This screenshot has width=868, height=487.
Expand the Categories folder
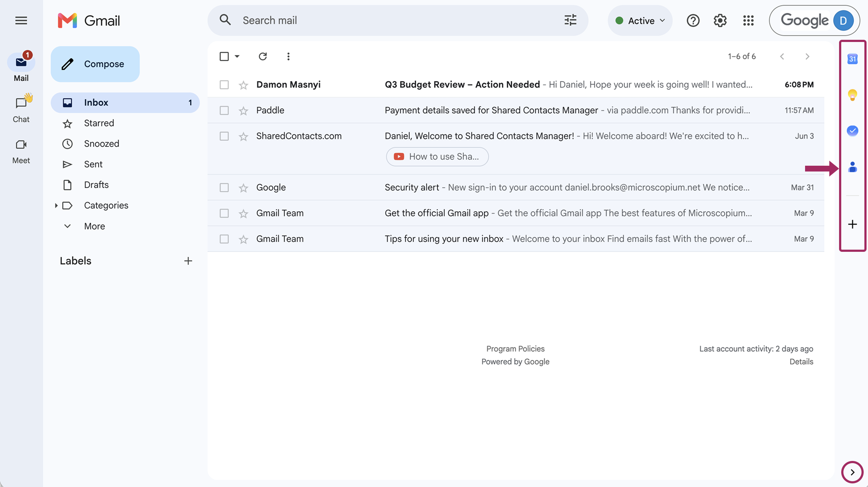(56, 206)
